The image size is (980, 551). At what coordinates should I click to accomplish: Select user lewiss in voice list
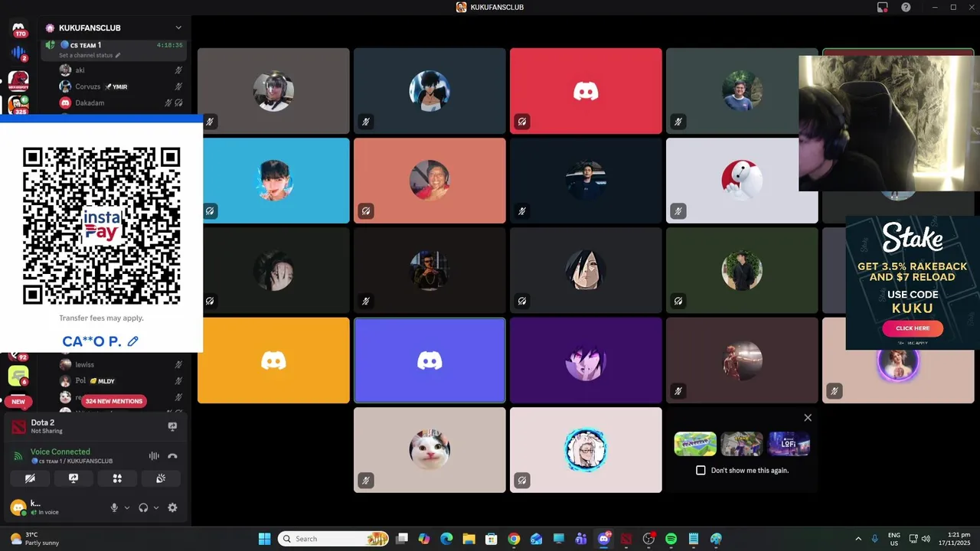(x=121, y=364)
